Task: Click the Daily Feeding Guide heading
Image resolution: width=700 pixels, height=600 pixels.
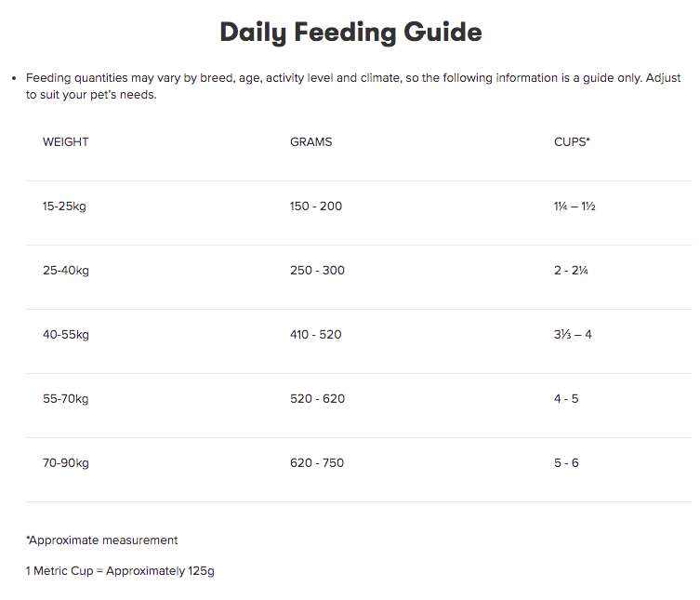Action: 350,33
